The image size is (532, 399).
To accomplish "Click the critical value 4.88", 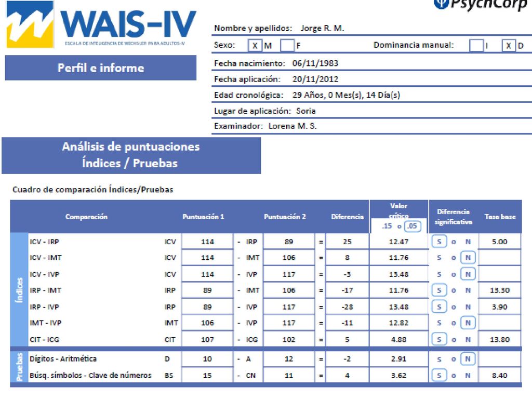I will click(x=398, y=339).
